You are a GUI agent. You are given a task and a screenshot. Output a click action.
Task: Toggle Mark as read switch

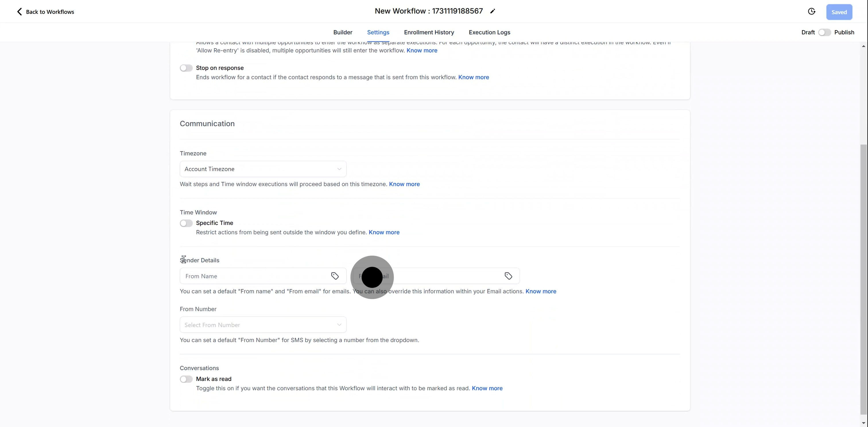(186, 379)
